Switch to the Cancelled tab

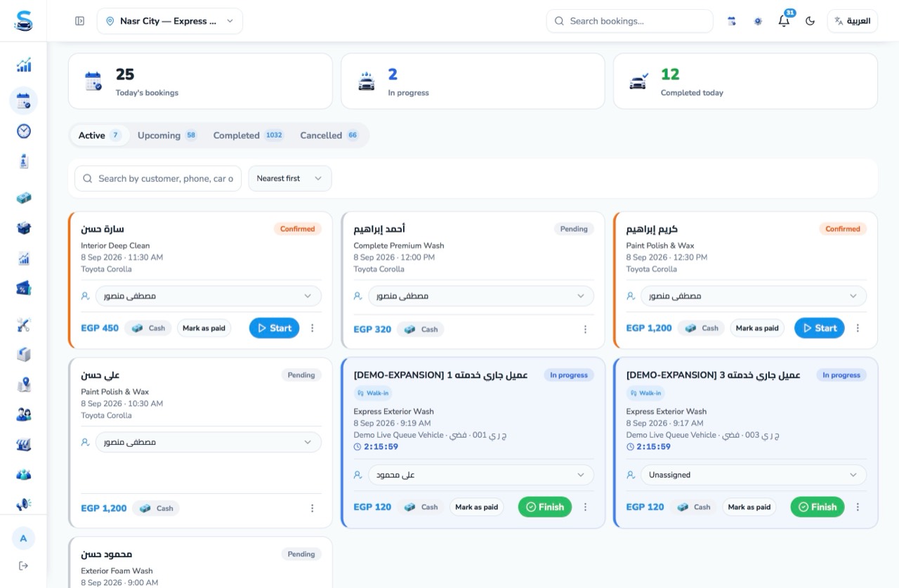pos(329,136)
